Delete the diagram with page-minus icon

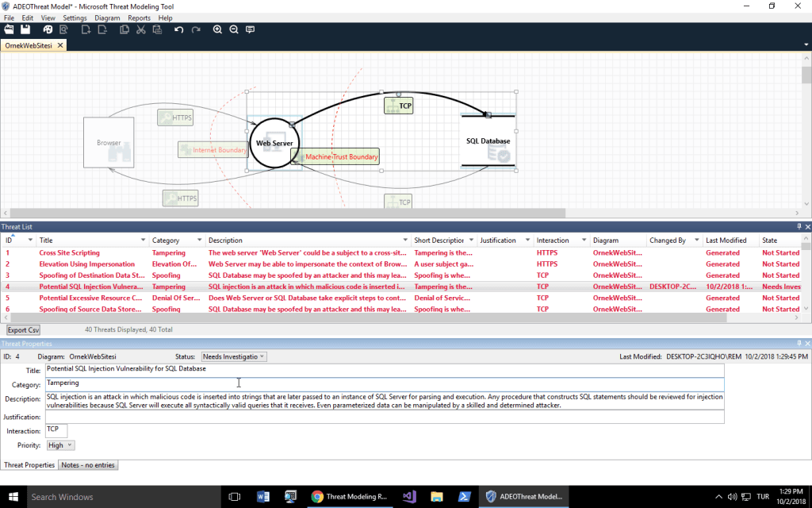(x=102, y=29)
